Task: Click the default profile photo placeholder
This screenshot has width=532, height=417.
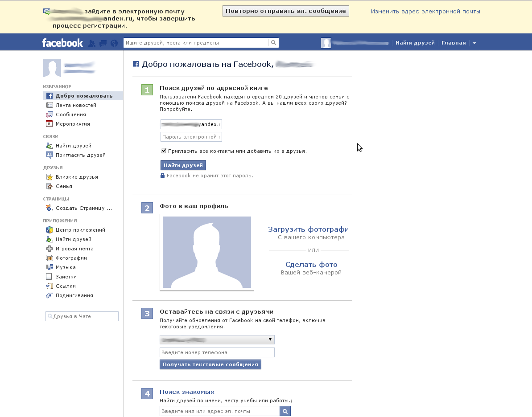Action: 207,252
